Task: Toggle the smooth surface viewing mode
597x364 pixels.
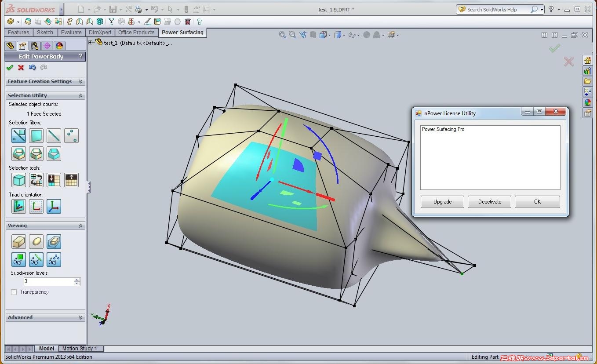Action: [x=36, y=241]
